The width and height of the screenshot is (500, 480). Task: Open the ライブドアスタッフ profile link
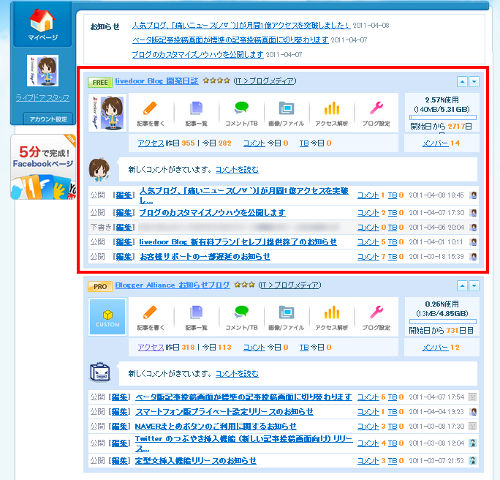coord(43,98)
